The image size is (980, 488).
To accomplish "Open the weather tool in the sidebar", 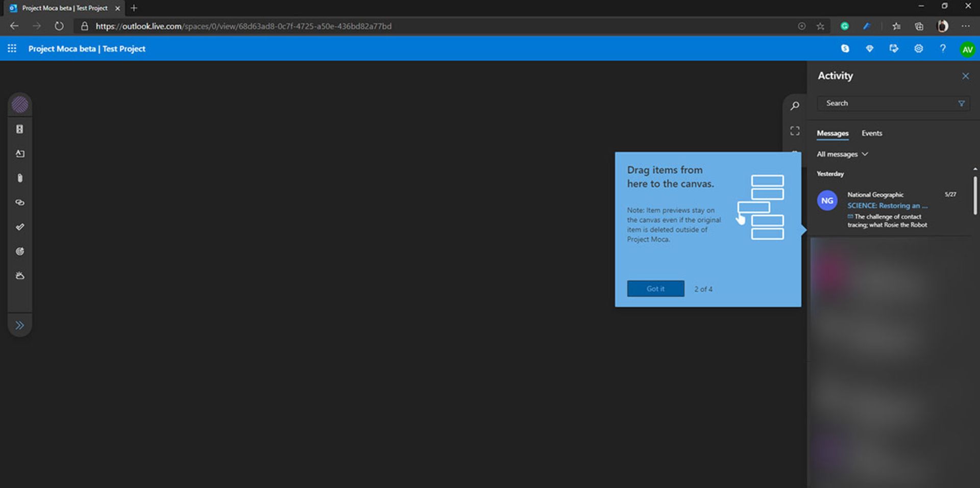I will (19, 275).
